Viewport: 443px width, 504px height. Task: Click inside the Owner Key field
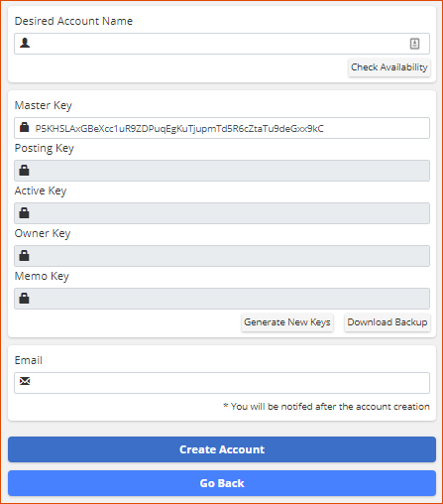point(222,256)
